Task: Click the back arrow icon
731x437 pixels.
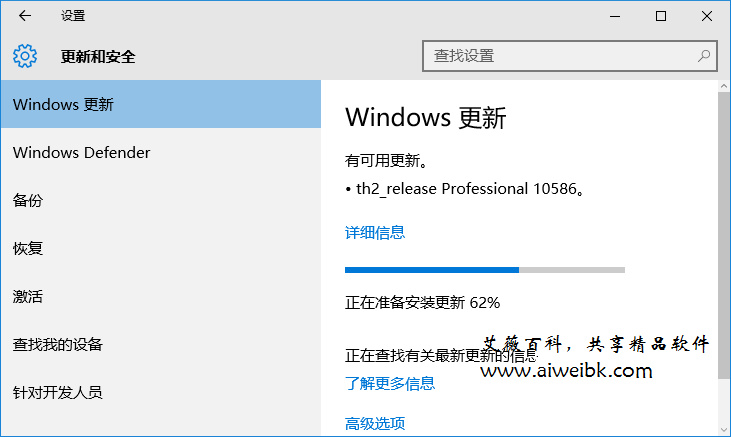Action: click(25, 16)
